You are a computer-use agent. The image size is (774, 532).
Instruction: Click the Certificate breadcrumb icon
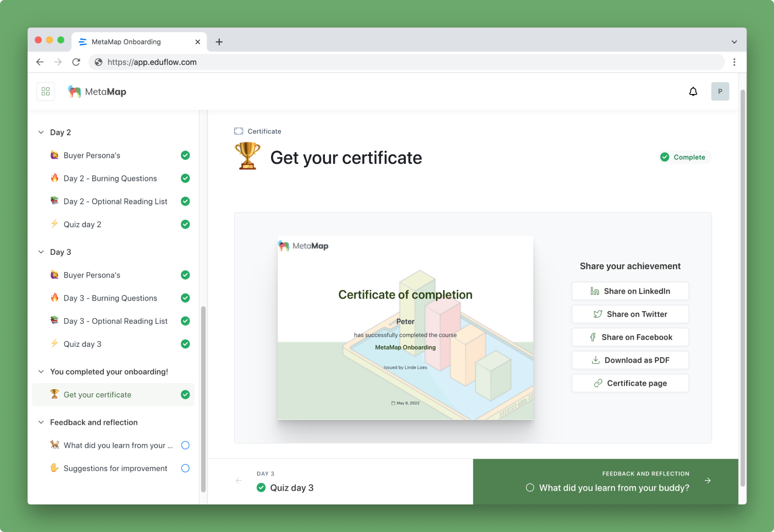coord(239,131)
